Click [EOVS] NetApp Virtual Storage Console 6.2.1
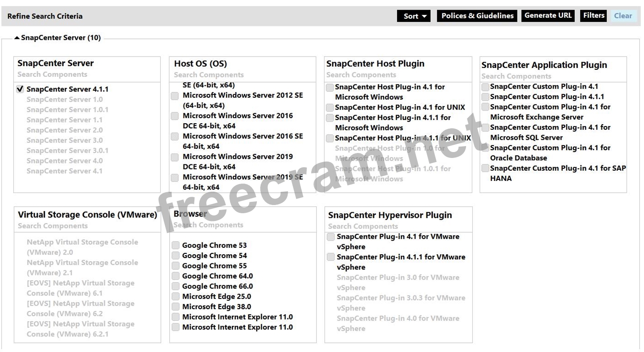 tap(81, 329)
